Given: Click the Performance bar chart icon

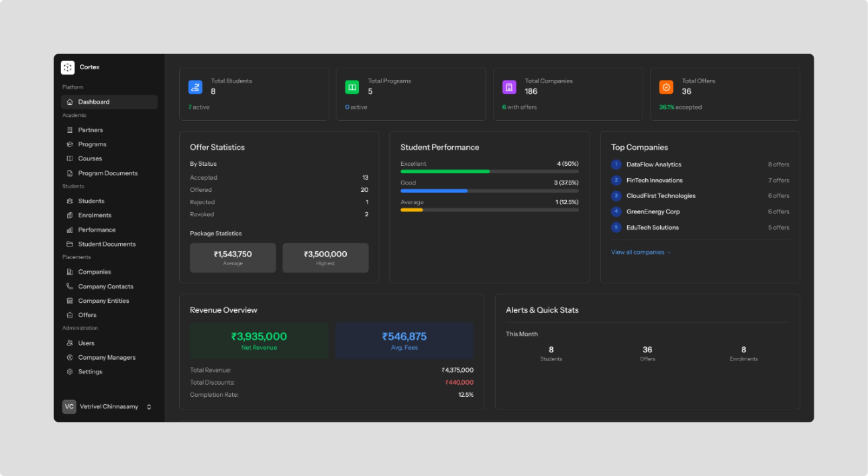Looking at the screenshot, I should (x=70, y=230).
